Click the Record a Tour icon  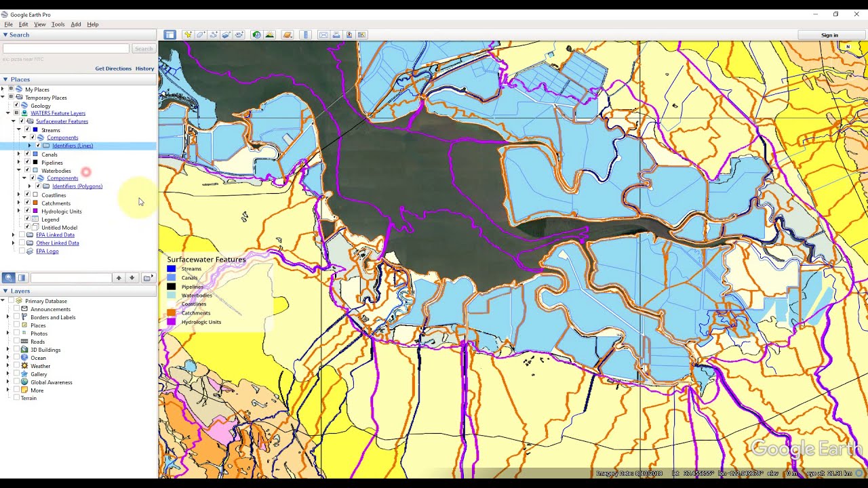[239, 35]
